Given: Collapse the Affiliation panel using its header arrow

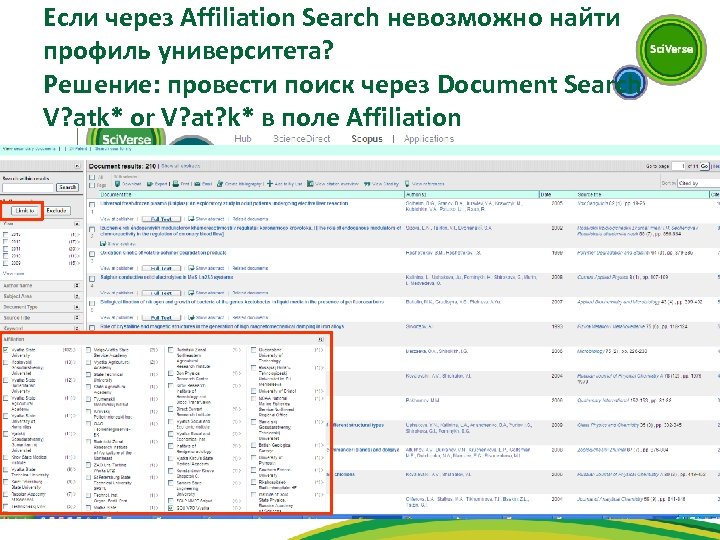Looking at the screenshot, I should tap(321, 339).
